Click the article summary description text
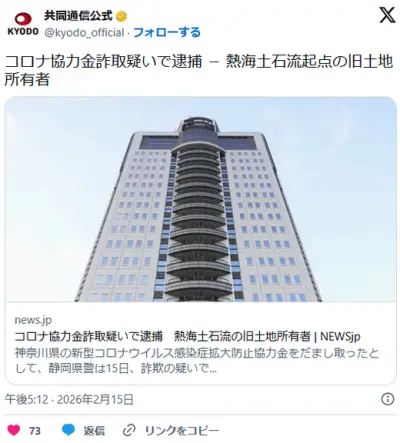This screenshot has height=443, width=400. click(197, 361)
